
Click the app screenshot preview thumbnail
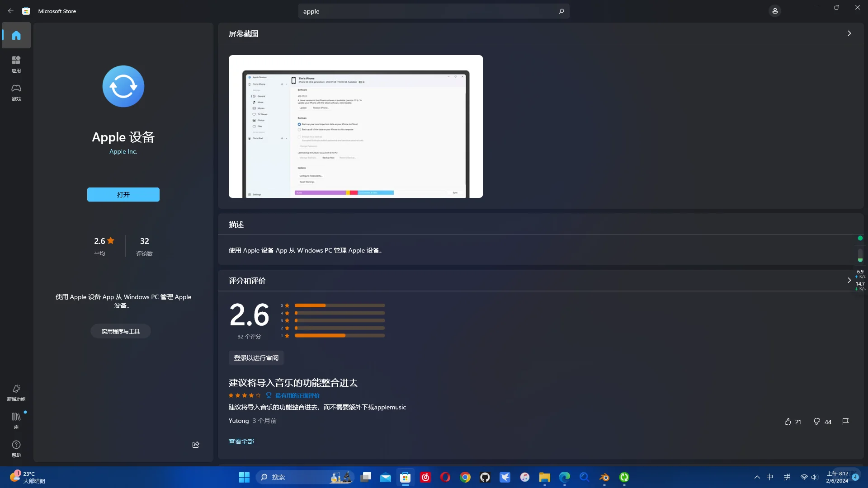[355, 127]
